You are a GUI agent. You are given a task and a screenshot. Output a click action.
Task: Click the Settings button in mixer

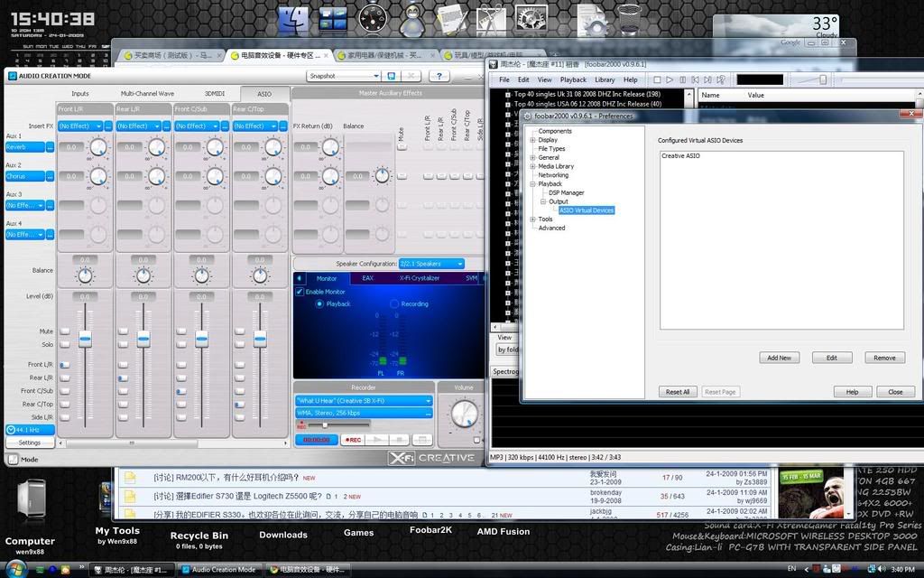[x=30, y=443]
